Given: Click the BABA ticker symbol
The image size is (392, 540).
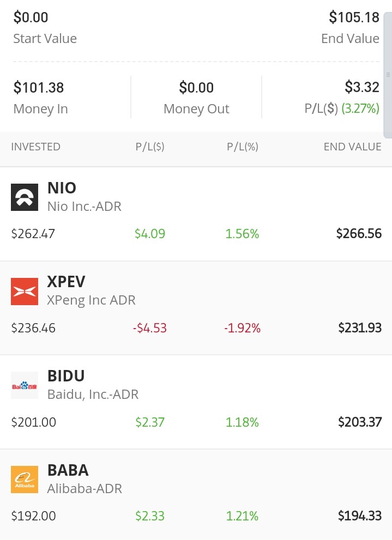Looking at the screenshot, I should (68, 470).
